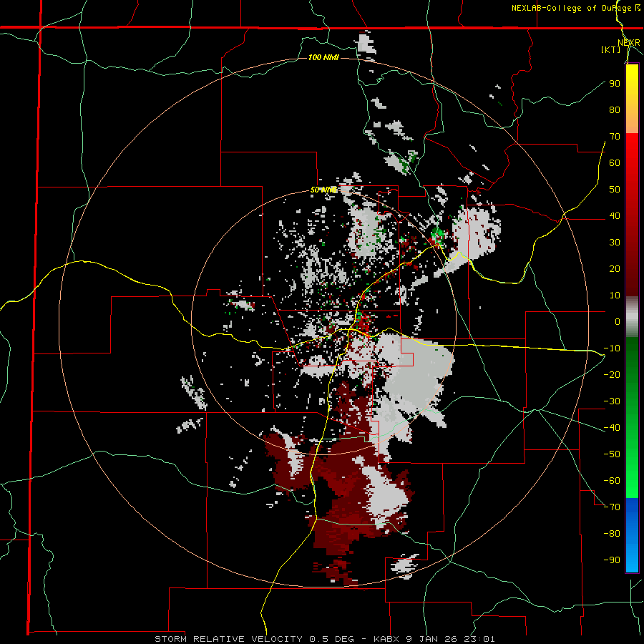Viewport: 644px width, 644px height.
Task: Select the 50 NMI range ring label
Action: pyautogui.click(x=323, y=190)
